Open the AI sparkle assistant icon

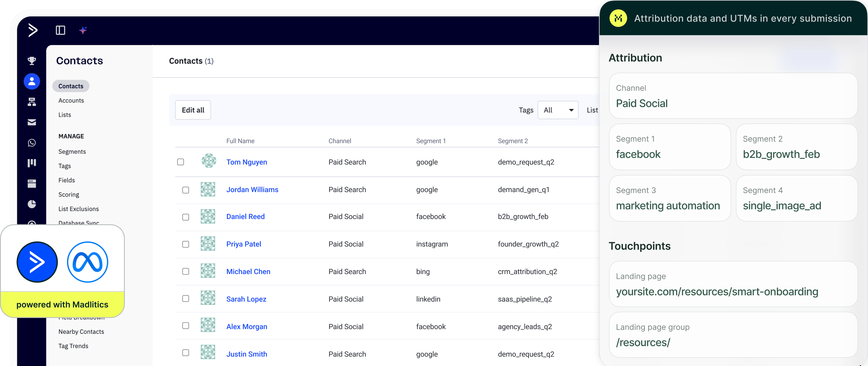coord(83,30)
